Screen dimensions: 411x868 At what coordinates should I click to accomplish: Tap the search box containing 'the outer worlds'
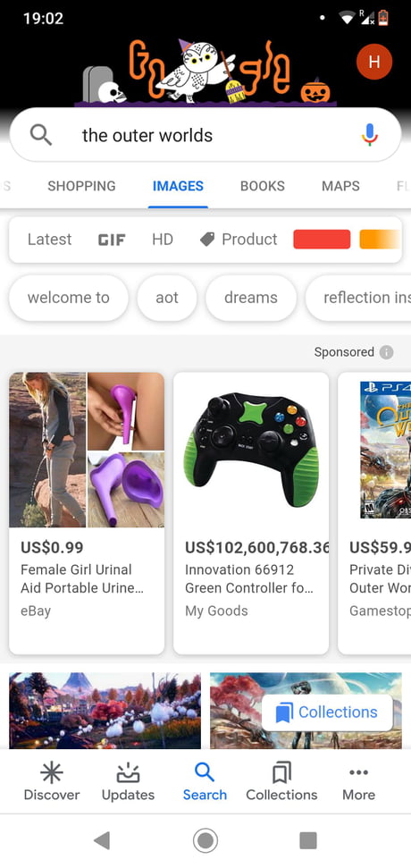205,134
